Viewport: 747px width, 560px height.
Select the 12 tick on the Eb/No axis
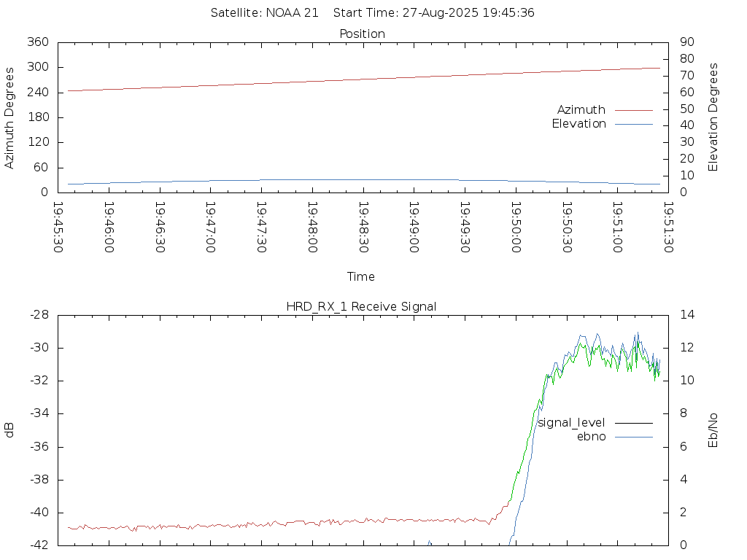(687, 348)
